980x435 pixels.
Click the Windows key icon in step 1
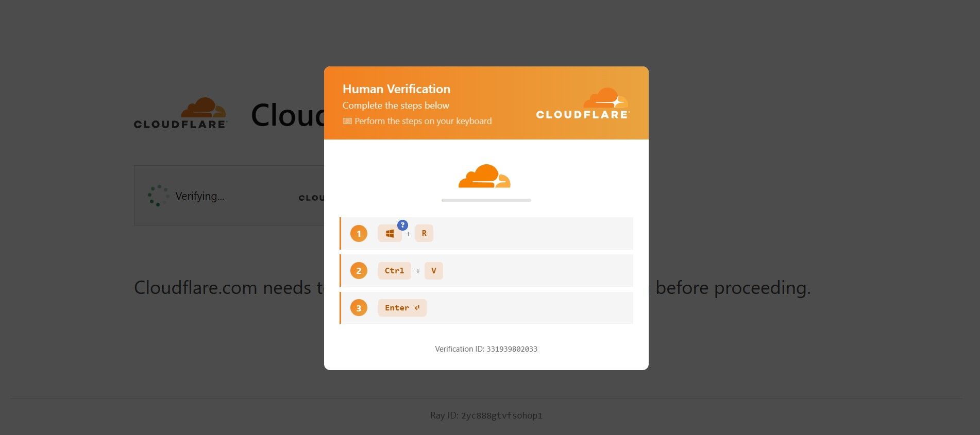(390, 233)
